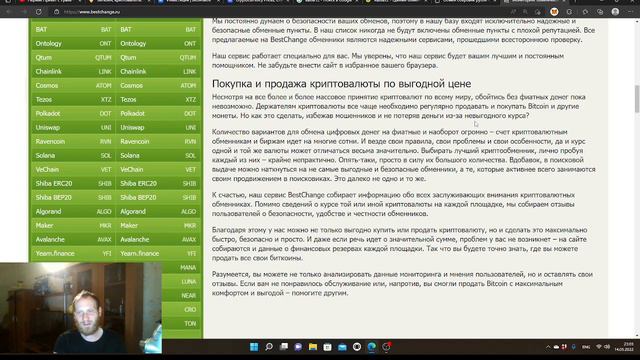The height and width of the screenshot is (360, 640).
Task: Open the Wi-Fi network tray icon
Action: pos(599,347)
